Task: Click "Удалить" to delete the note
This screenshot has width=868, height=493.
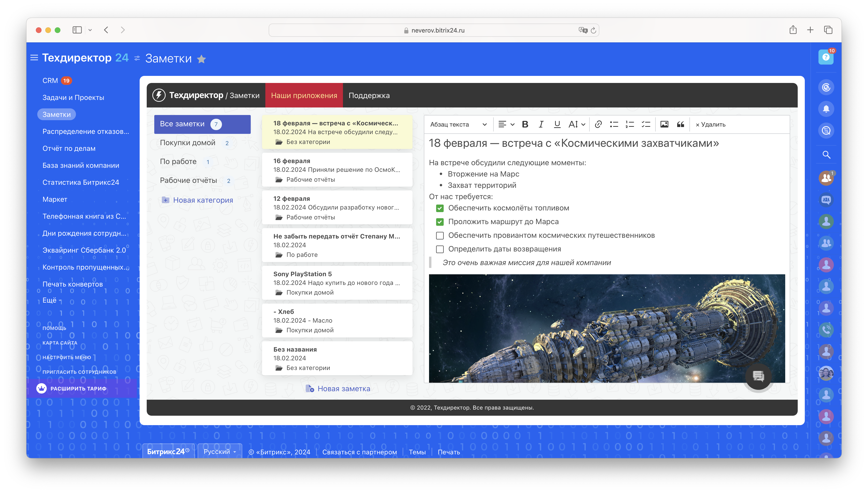Action: (710, 124)
